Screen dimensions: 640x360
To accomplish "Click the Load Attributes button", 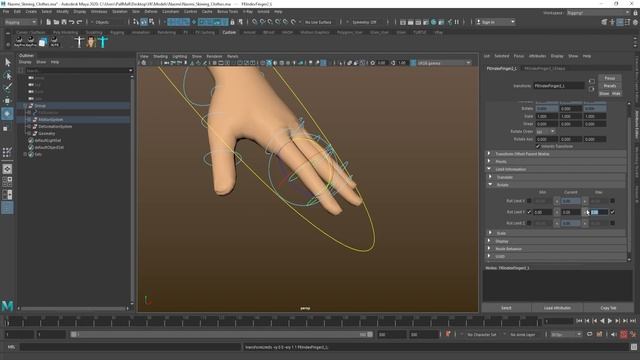I will coord(557,308).
